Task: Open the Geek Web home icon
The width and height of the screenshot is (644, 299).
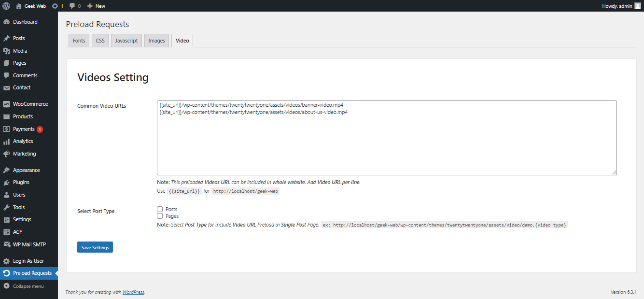Action: click(x=19, y=6)
